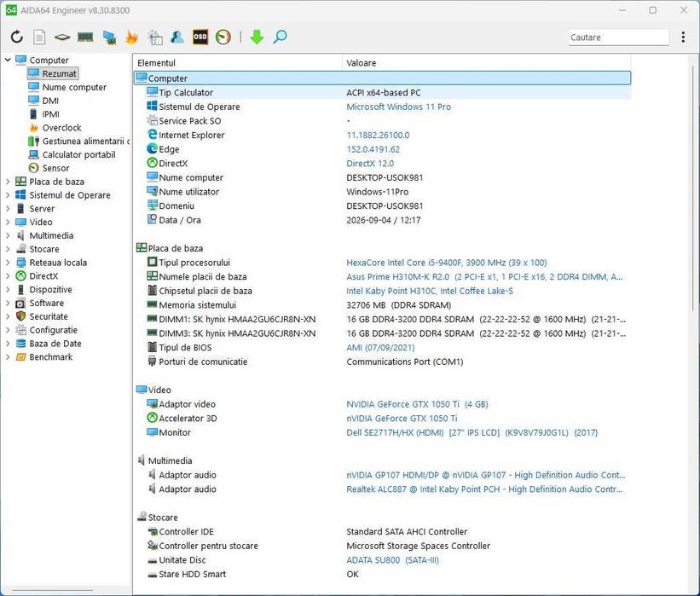Select Nume computer in the sidebar tree
Image resolution: width=700 pixels, height=596 pixels.
click(x=74, y=87)
